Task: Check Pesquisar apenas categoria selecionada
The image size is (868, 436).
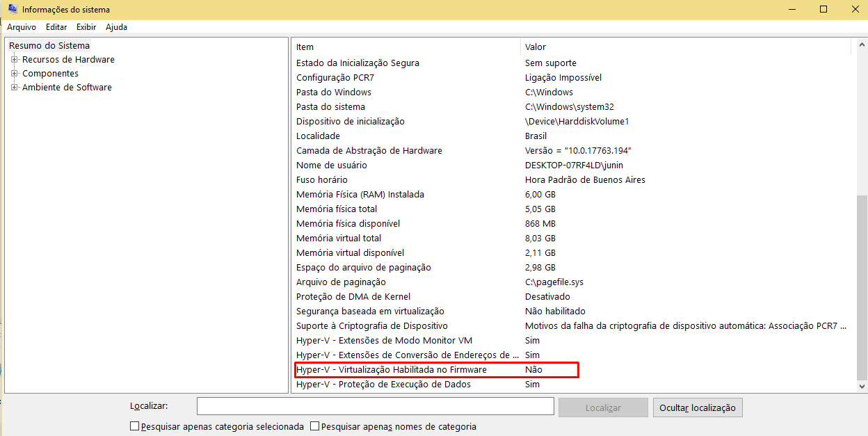Action: point(135,426)
